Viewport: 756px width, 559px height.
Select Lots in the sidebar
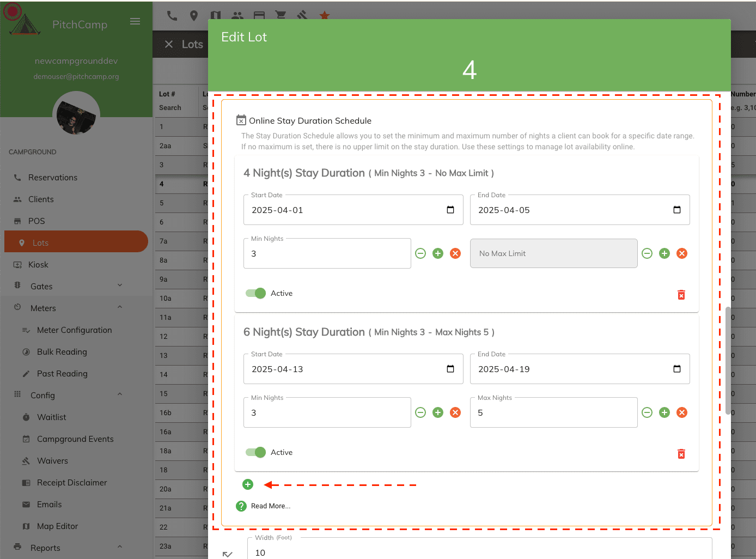click(x=76, y=241)
